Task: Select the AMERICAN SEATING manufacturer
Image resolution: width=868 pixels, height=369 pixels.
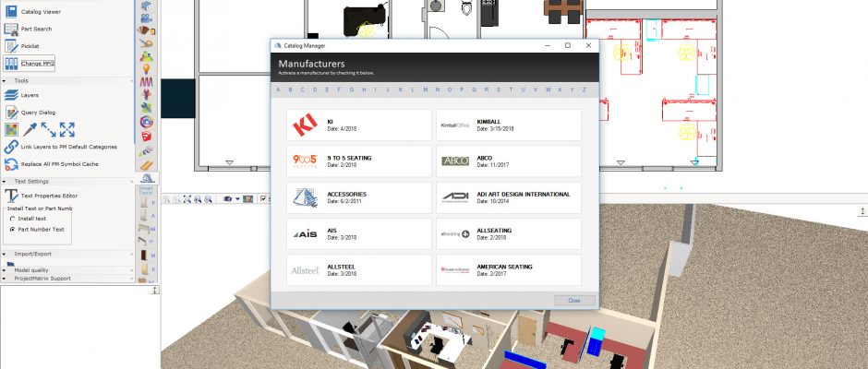Action: tap(509, 270)
